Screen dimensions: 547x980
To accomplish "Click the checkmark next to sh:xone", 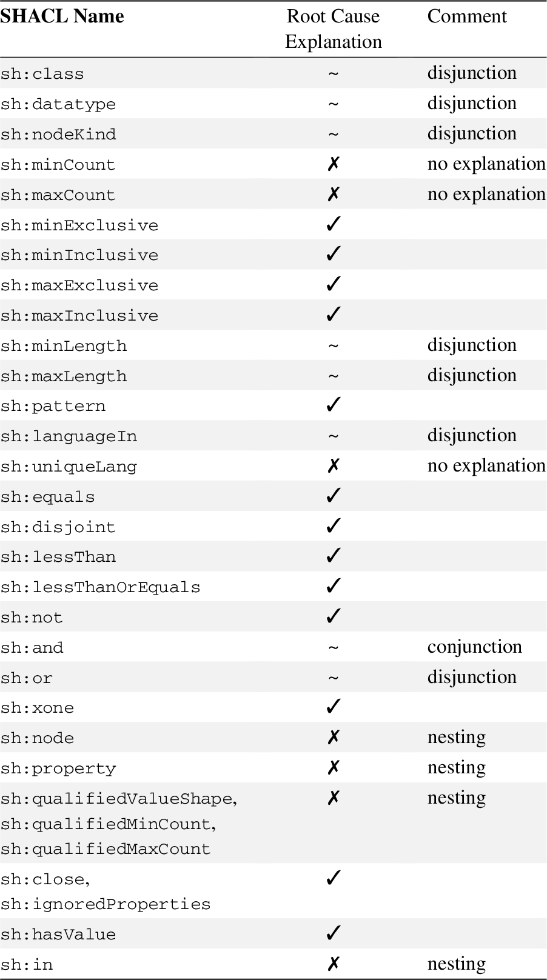I will click(x=333, y=707).
